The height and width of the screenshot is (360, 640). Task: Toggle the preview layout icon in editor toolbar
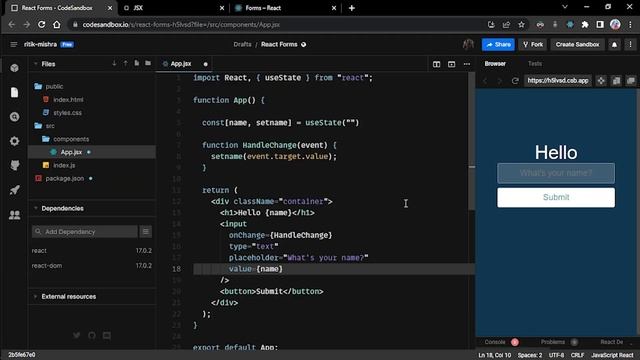(x=451, y=64)
